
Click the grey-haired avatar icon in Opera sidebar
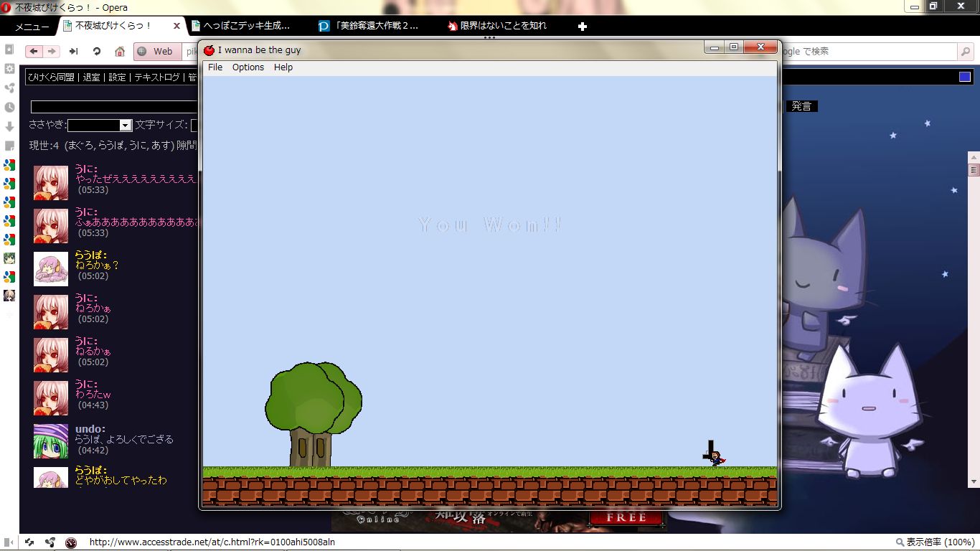click(9, 296)
